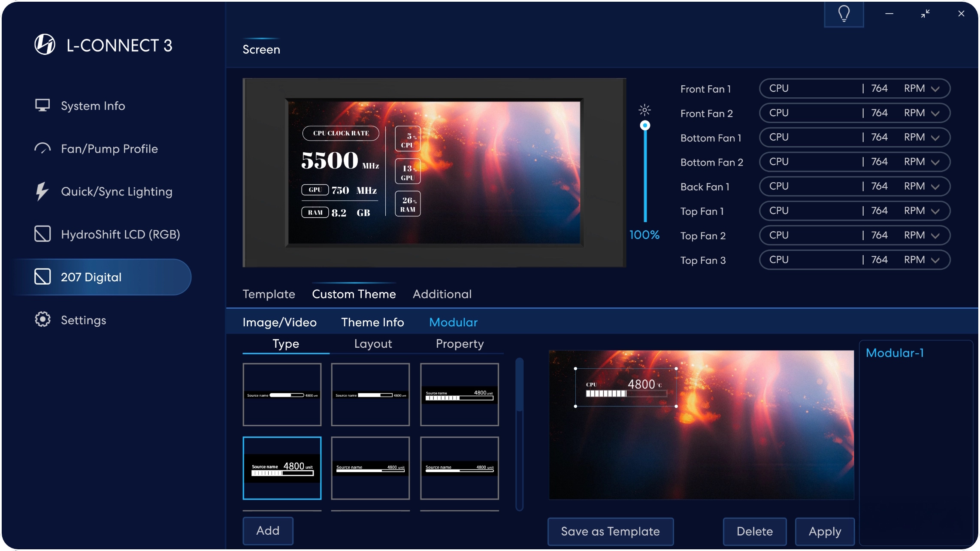Click the Settings gear icon
The image size is (980, 551).
pyautogui.click(x=42, y=319)
